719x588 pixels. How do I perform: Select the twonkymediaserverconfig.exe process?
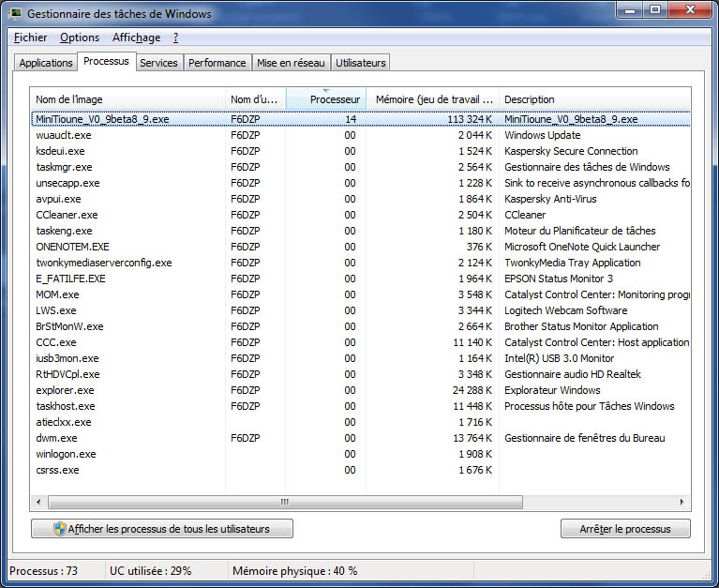tap(360, 263)
